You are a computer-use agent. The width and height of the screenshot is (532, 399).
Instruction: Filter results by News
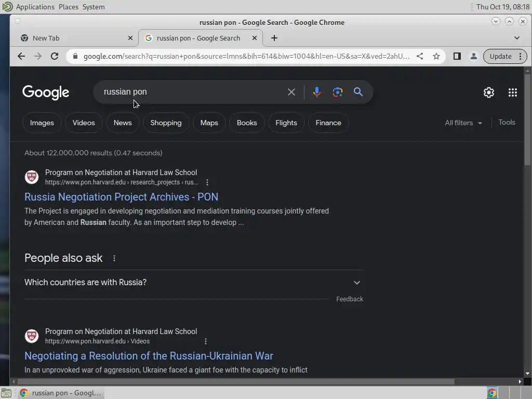123,123
